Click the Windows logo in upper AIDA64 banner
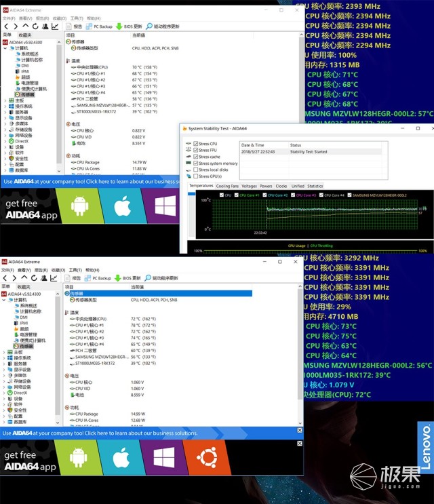This screenshot has width=434, height=504. click(x=165, y=206)
